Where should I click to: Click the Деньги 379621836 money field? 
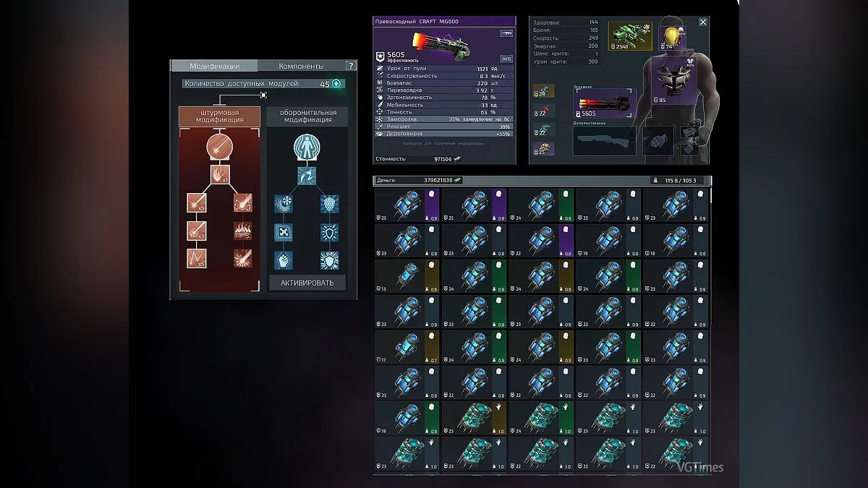(x=418, y=180)
